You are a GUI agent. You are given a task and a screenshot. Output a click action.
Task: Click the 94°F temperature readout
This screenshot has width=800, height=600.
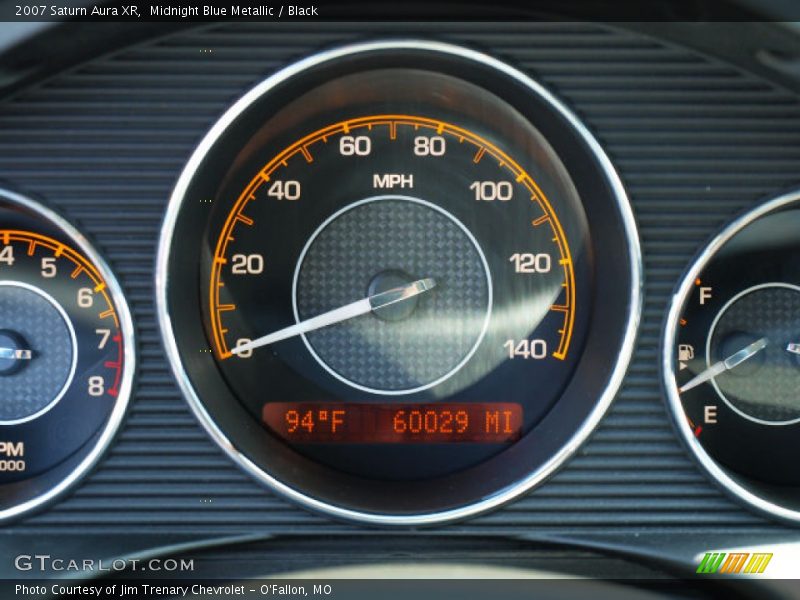click(315, 422)
